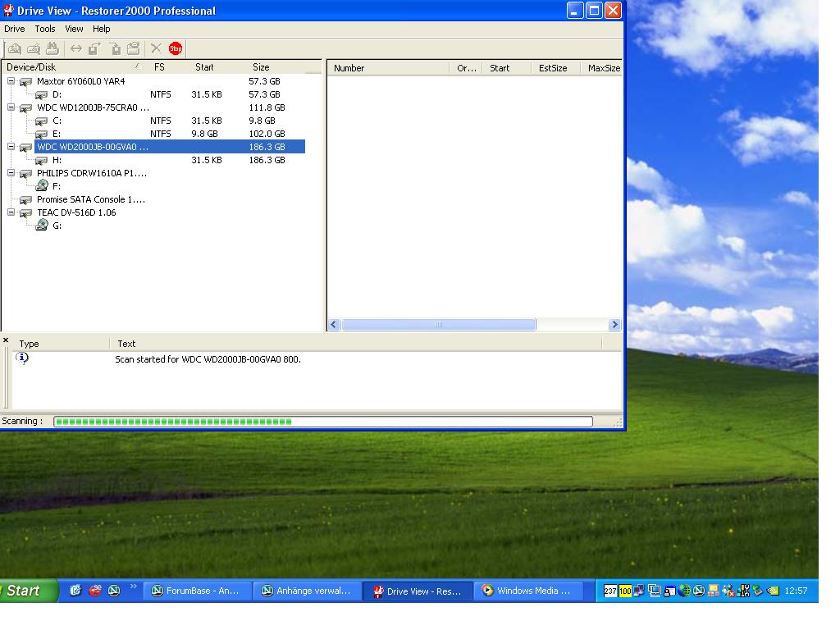
Task: Click the binoculars find toolbar icon
Action: point(52,48)
